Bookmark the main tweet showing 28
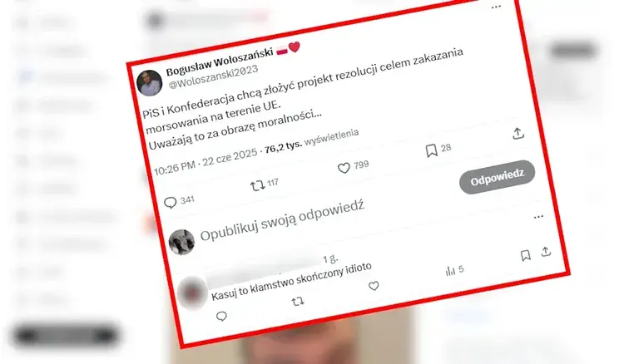The image size is (619, 364). (x=432, y=150)
